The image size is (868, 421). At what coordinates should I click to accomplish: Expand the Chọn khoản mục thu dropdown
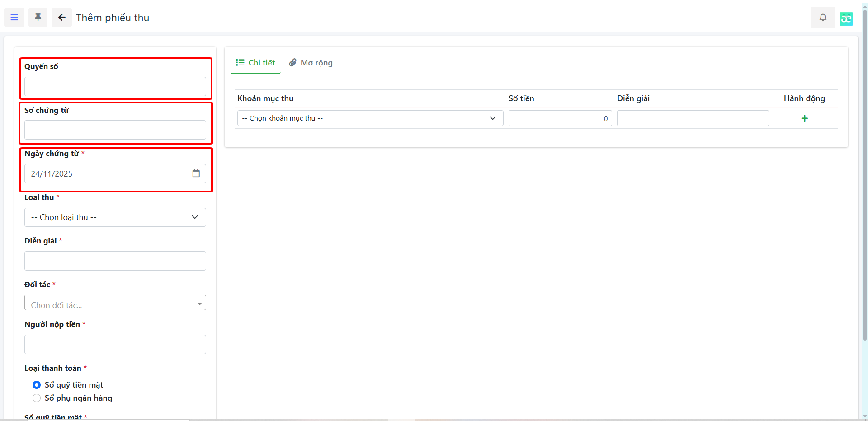pos(370,118)
